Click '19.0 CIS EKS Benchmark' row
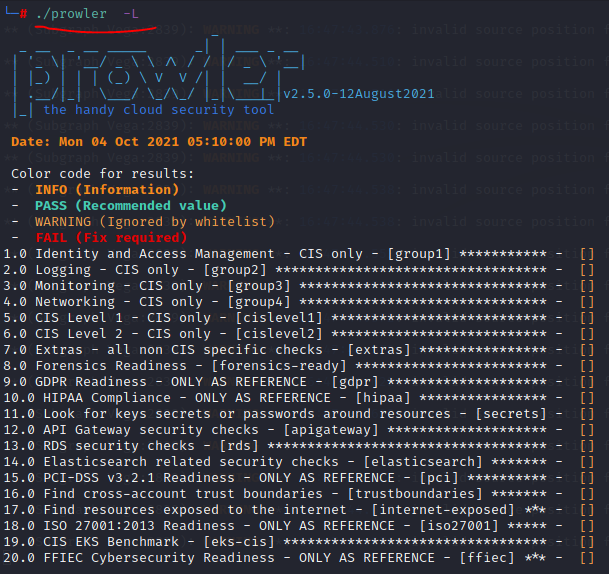609x574 pixels. pyautogui.click(x=299, y=541)
